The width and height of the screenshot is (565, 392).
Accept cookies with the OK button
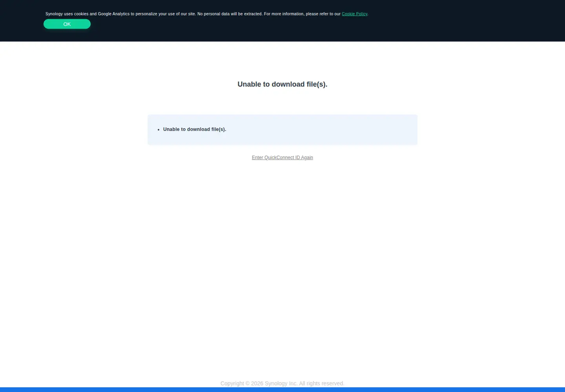tap(67, 24)
